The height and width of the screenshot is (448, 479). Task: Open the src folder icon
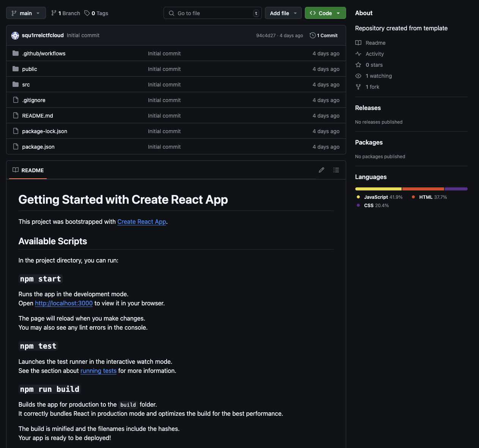[16, 84]
